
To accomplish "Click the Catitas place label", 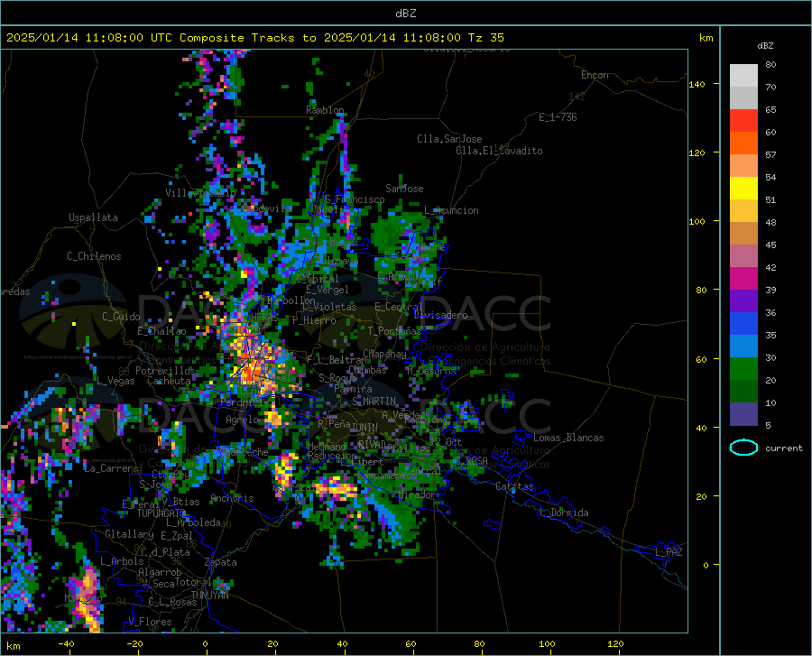I will pyautogui.click(x=514, y=486).
